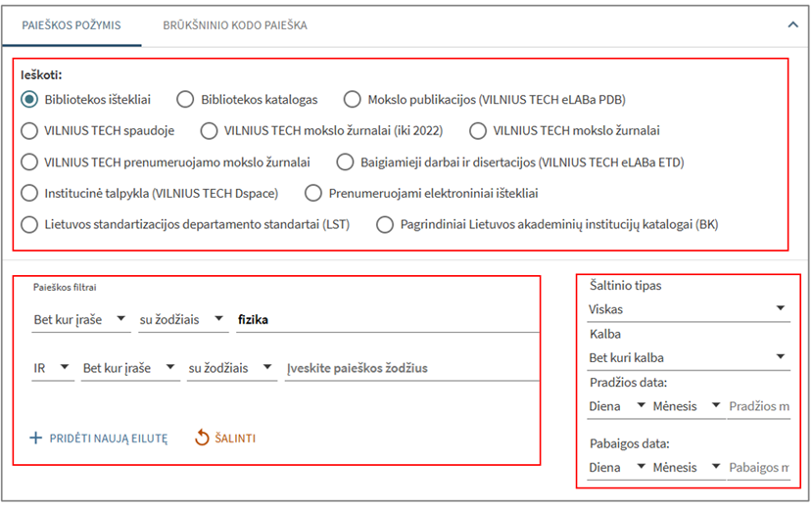Open Šaltinio tipas dropdown showing Viskas
Screen dimensions: 812x508
pyautogui.click(x=688, y=308)
